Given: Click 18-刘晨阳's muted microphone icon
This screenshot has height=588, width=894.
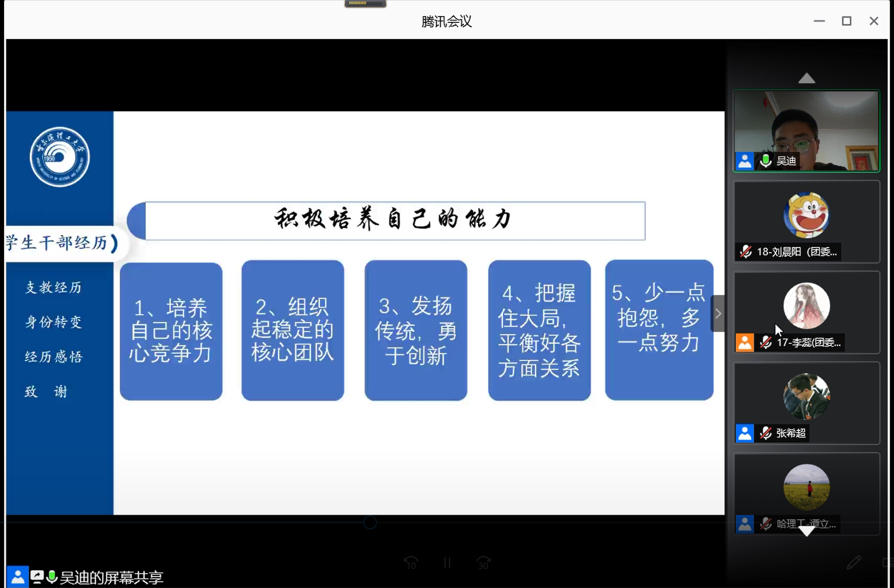Looking at the screenshot, I should pyautogui.click(x=745, y=252).
